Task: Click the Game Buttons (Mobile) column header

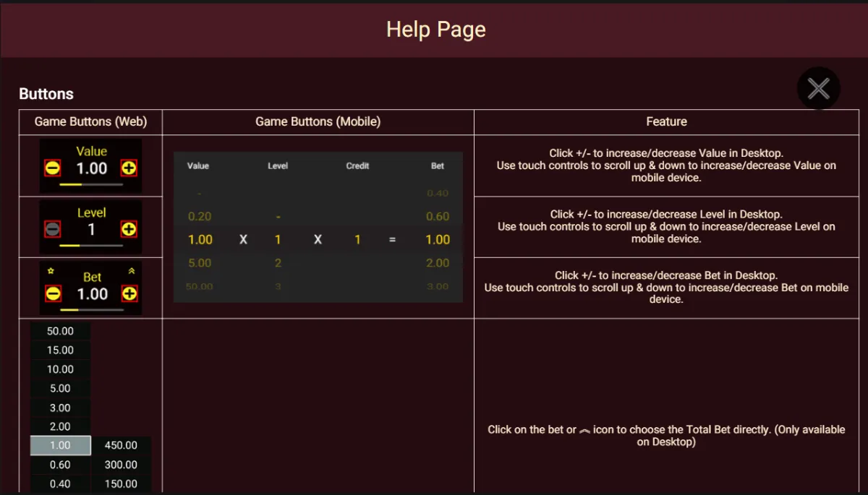Action: [x=318, y=121]
